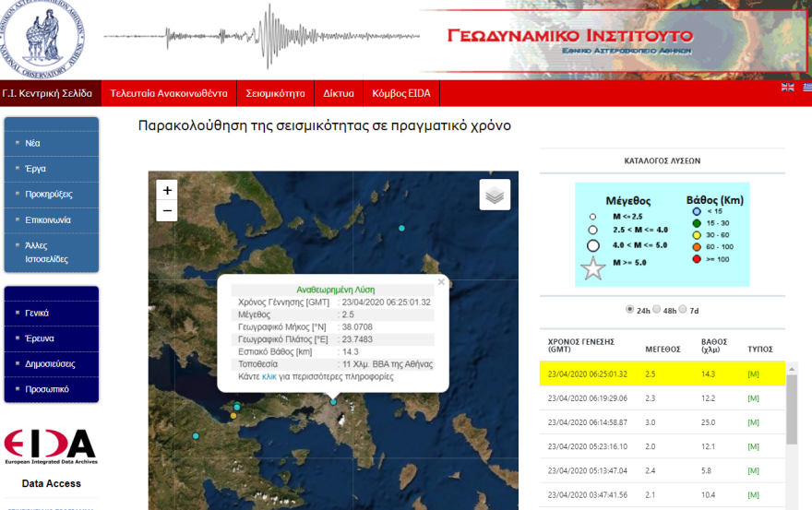Screen dimensions: 812x510
Task: Open [M] link of the 06:25:01.32 event
Action: [x=754, y=374]
